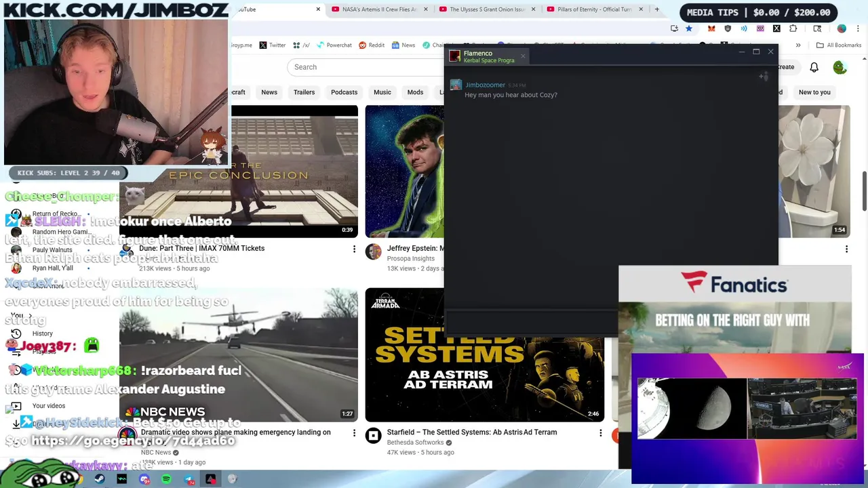868x488 pixels.
Task: Open a new browser tab with plus
Action: tap(656, 9)
